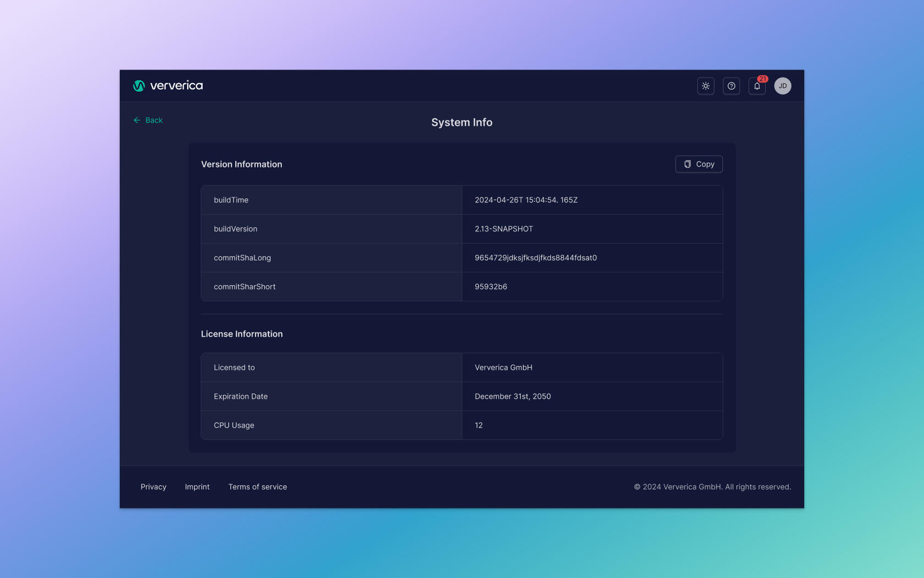
Task: Click the commitShaLong hash value
Action: (535, 258)
